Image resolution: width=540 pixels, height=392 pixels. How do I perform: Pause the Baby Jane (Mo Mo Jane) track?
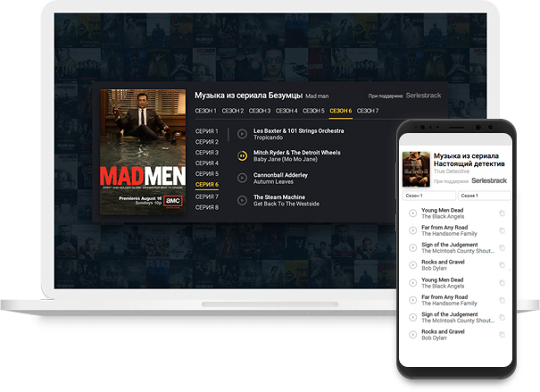coord(243,155)
